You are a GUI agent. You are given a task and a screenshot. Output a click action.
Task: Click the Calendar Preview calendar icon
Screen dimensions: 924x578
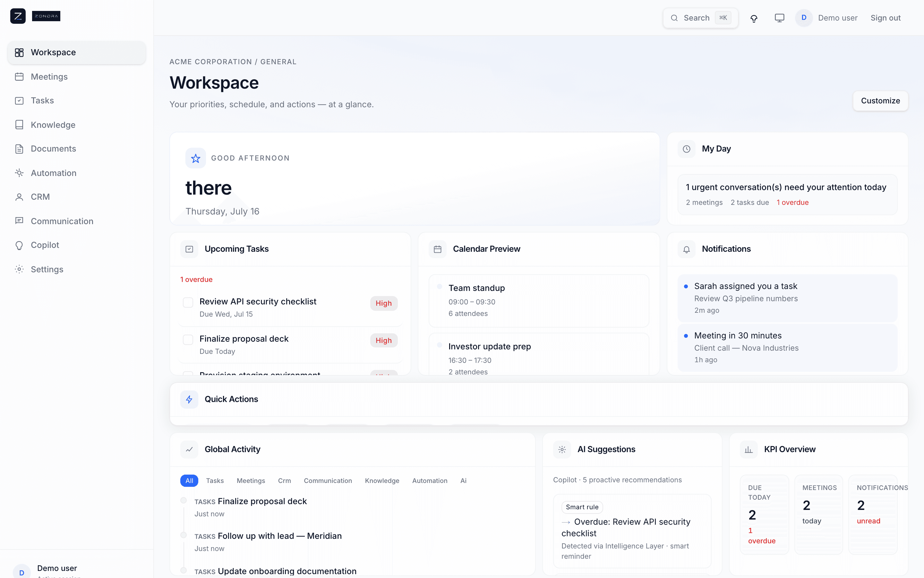(438, 249)
